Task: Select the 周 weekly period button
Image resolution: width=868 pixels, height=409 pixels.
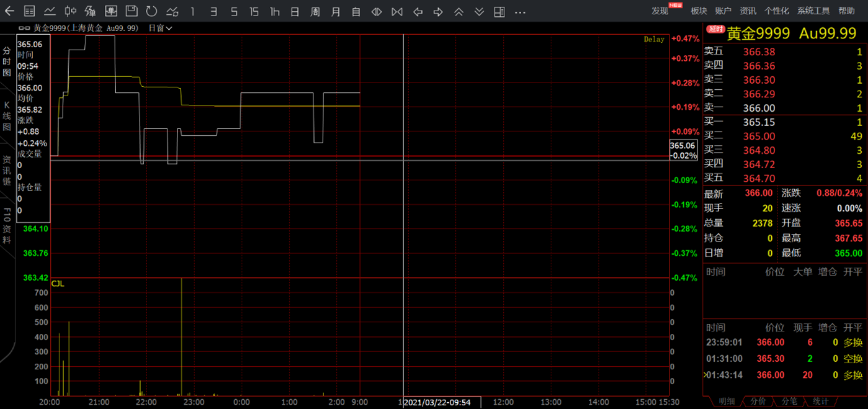Action: (315, 12)
